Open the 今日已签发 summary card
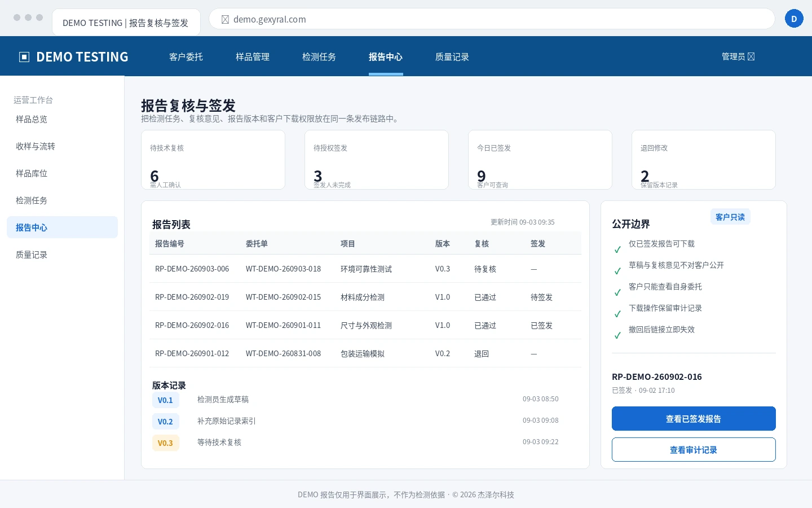This screenshot has height=508, width=812. 540,160
